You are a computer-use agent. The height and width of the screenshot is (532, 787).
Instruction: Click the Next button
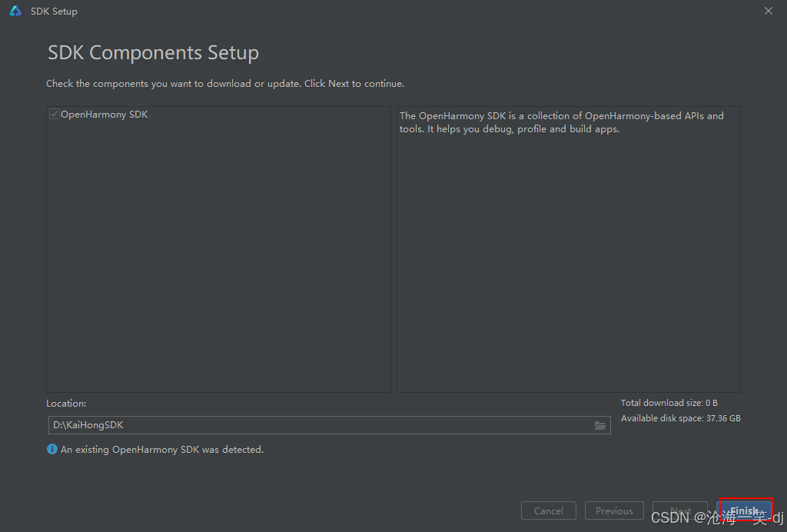point(680,511)
